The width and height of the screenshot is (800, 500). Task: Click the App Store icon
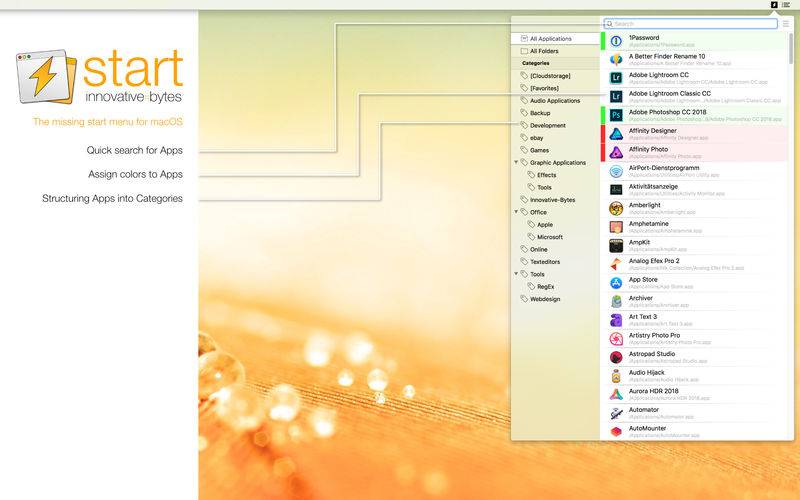(x=616, y=283)
